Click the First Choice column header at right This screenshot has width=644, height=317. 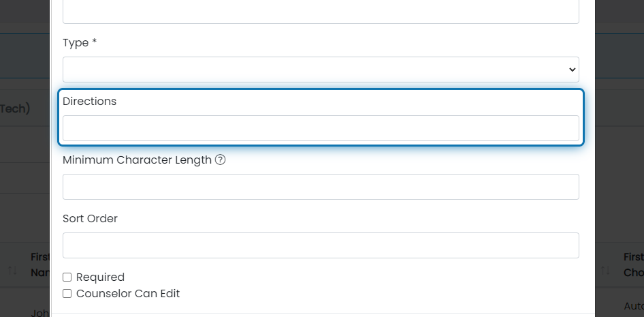pos(633,265)
